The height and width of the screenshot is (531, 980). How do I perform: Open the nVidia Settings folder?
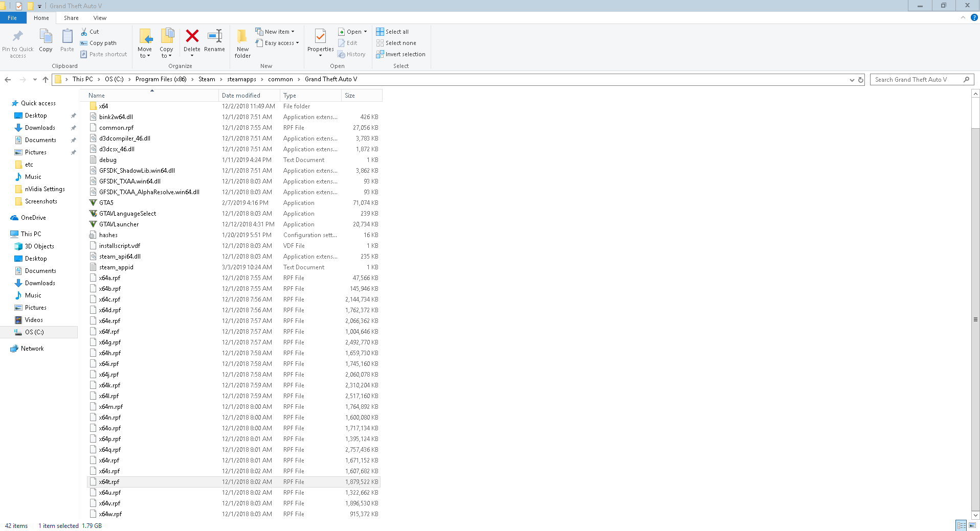(45, 189)
